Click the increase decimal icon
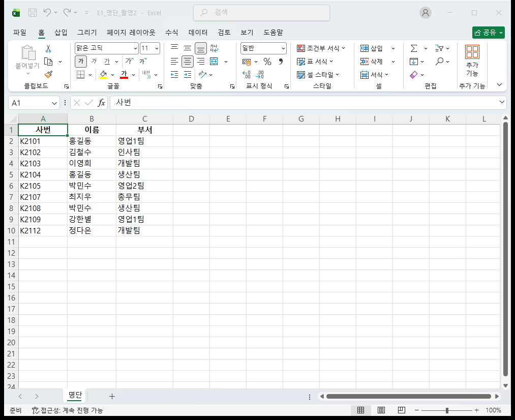This screenshot has width=515, height=420. pos(247,75)
